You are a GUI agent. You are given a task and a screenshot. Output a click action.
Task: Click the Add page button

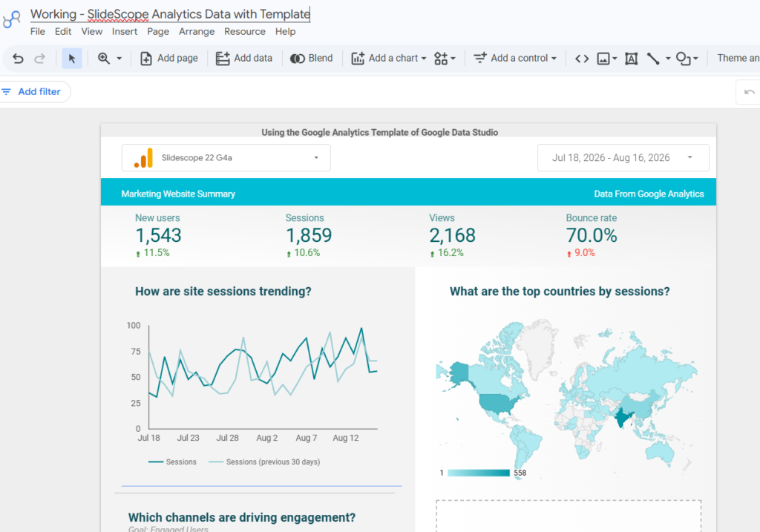[x=169, y=58]
